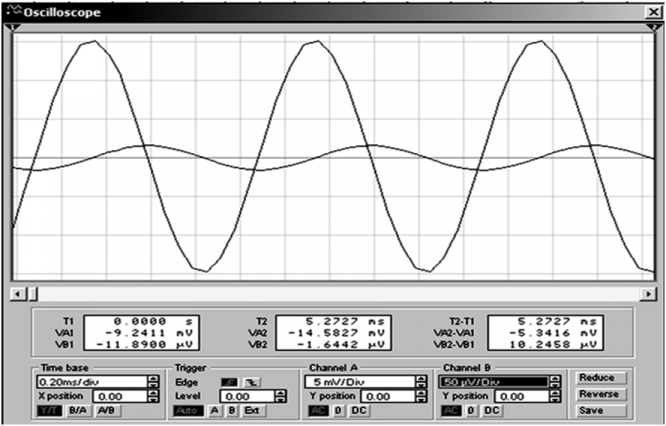The height and width of the screenshot is (426, 666).
Task: Click scrollbar left arrow under waveform
Action: click(x=17, y=293)
